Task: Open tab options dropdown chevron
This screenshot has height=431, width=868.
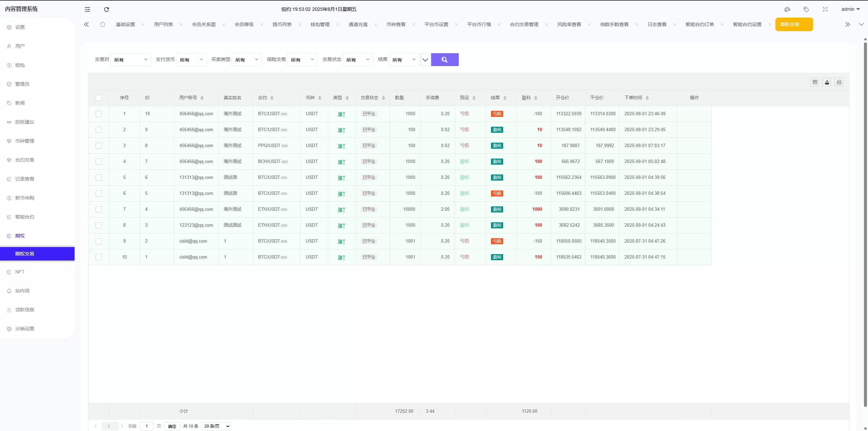Action: (x=861, y=24)
